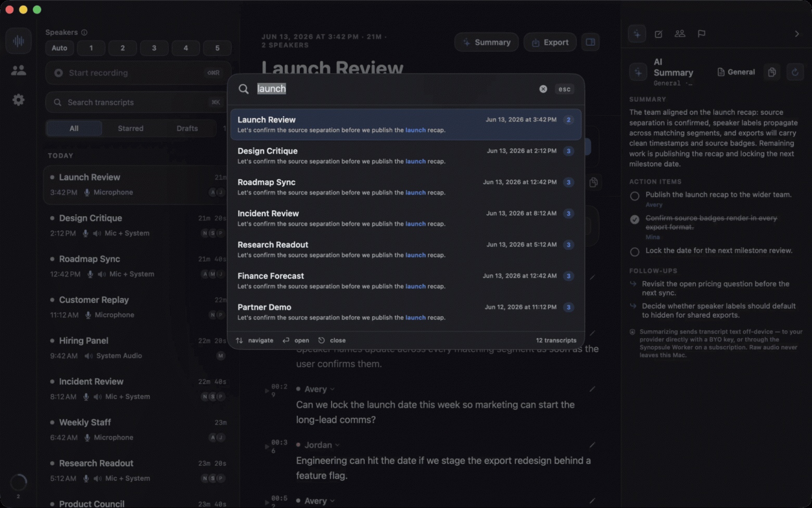Open the people section in sidebar
Screen dimensions: 812x508
[x=19, y=70]
